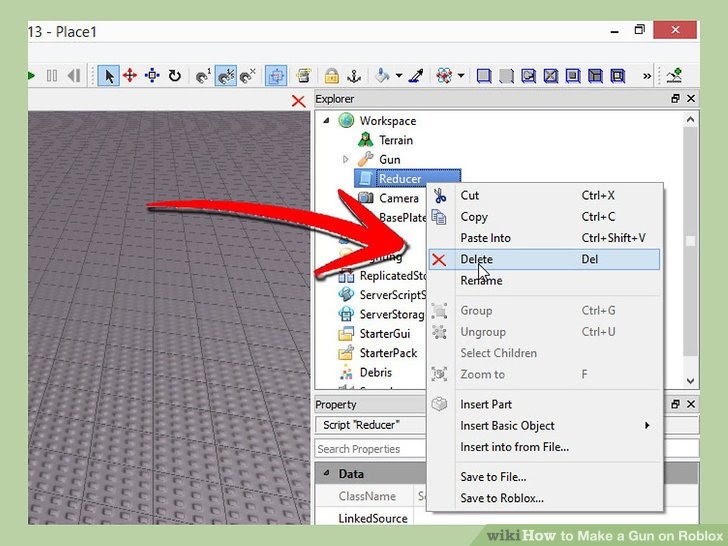The height and width of the screenshot is (546, 728).
Task: Choose Delete from the context menu
Action: click(545, 259)
